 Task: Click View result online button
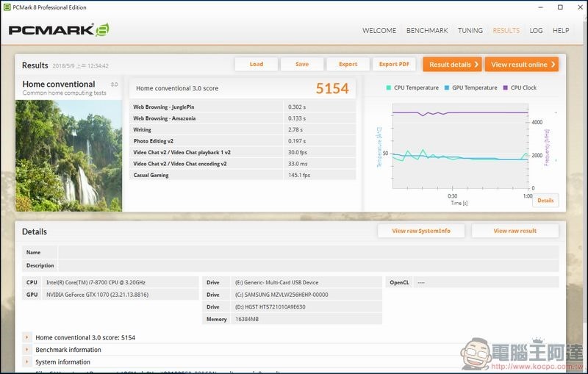click(522, 65)
